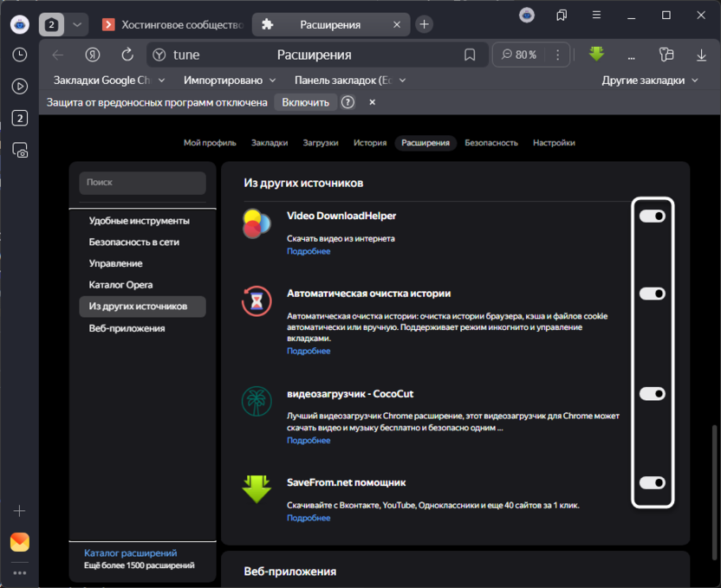Expand the Импортировано bookmarks folder
Image resolution: width=721 pixels, height=588 pixels.
point(230,81)
